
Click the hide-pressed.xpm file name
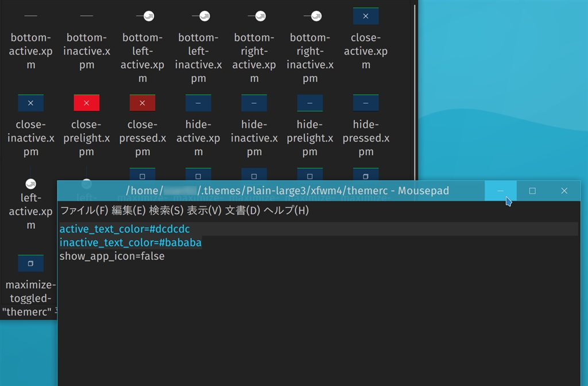coord(366,138)
